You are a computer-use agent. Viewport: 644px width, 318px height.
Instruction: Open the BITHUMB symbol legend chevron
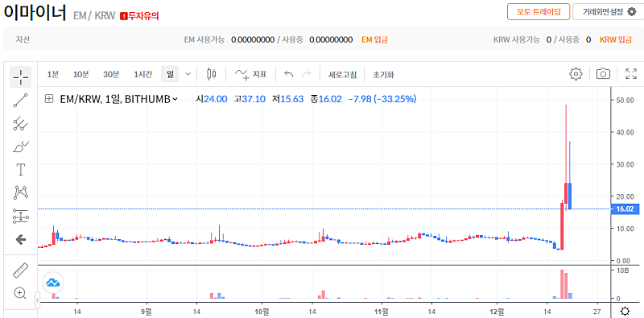pos(175,99)
